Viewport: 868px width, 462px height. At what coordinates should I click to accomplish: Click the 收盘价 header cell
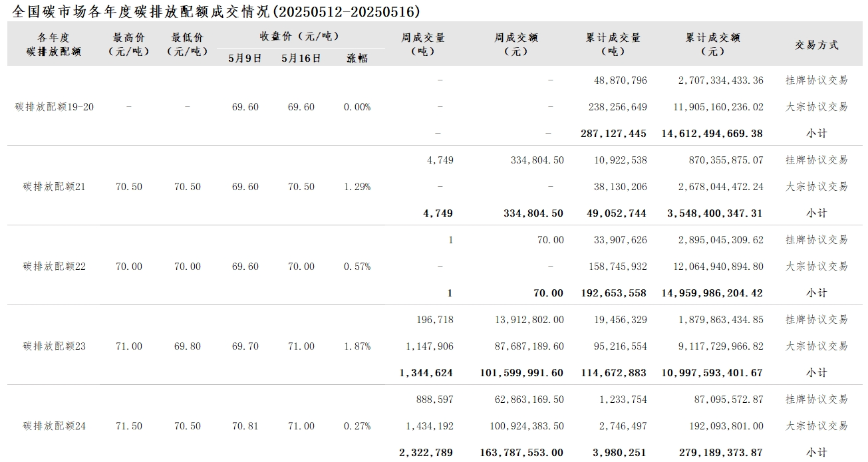(x=299, y=36)
